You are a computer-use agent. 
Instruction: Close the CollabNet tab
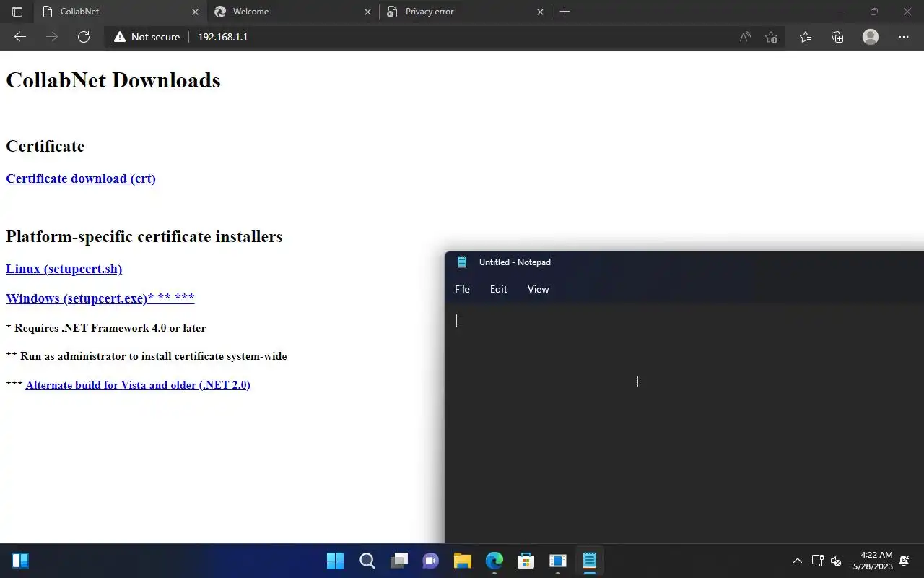195,12
